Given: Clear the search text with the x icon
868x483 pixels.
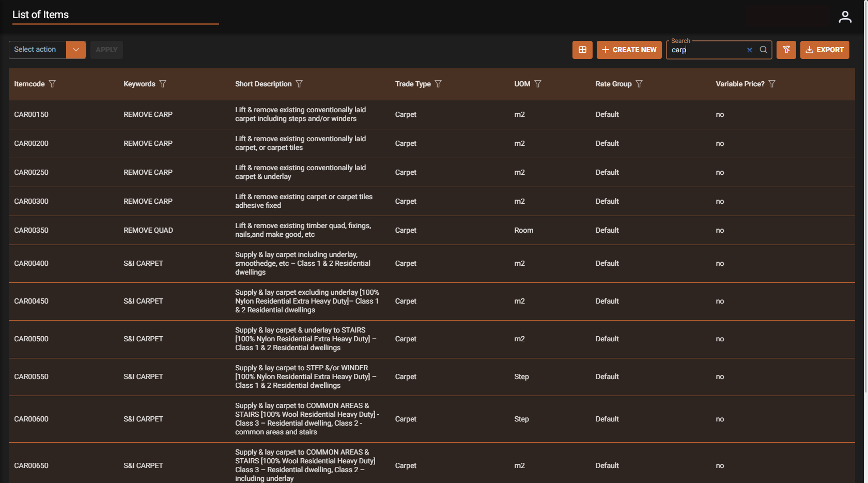Looking at the screenshot, I should 750,50.
